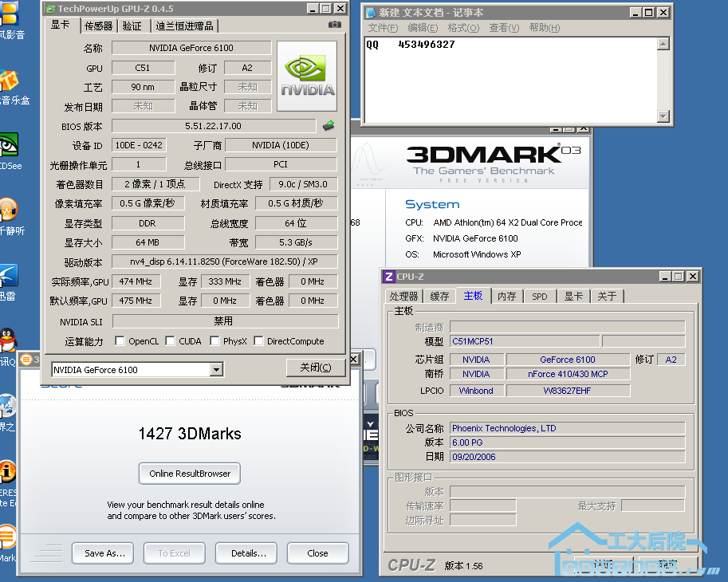The height and width of the screenshot is (582, 728).
Task: Click the GPU name field NVIDIA GeForce 6100
Action: click(191, 48)
